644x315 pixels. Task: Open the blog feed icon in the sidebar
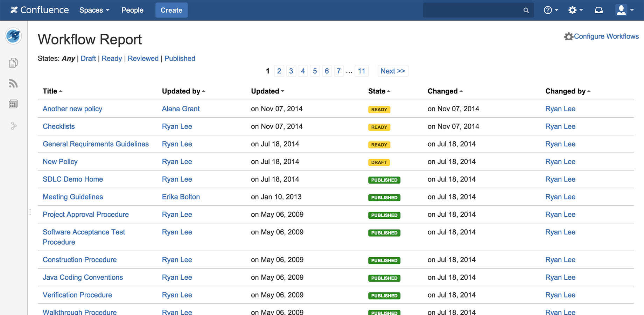click(13, 83)
